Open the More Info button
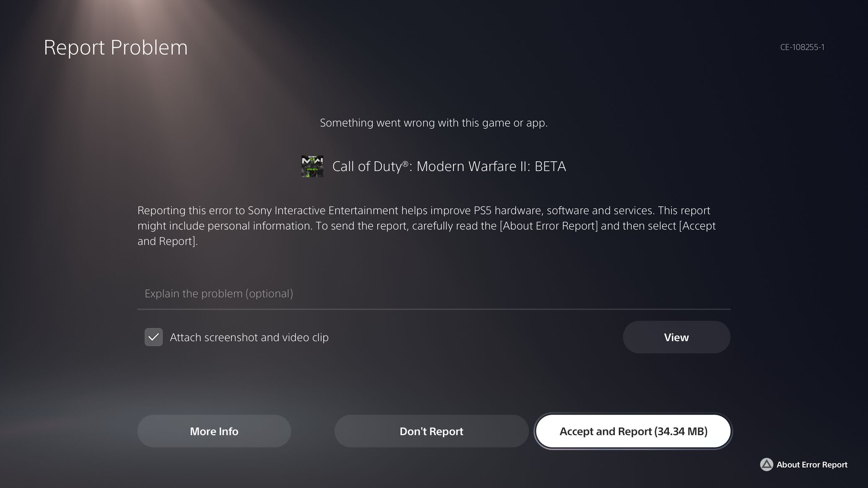Image resolution: width=868 pixels, height=488 pixels. coord(214,431)
